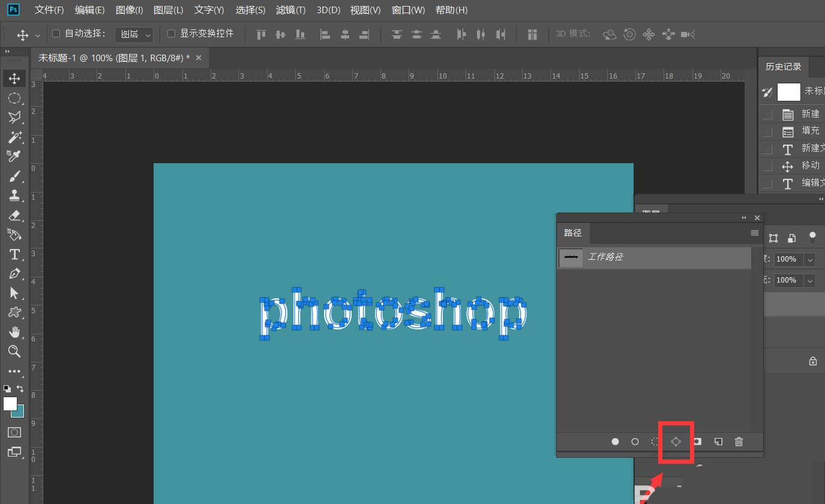Align left edges icon in options bar
This screenshot has width=825, height=504.
325,34
